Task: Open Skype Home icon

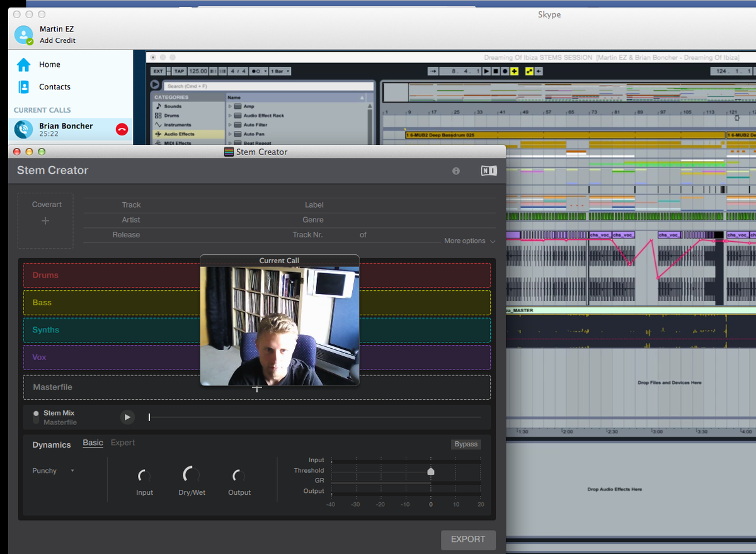Action: (23, 64)
